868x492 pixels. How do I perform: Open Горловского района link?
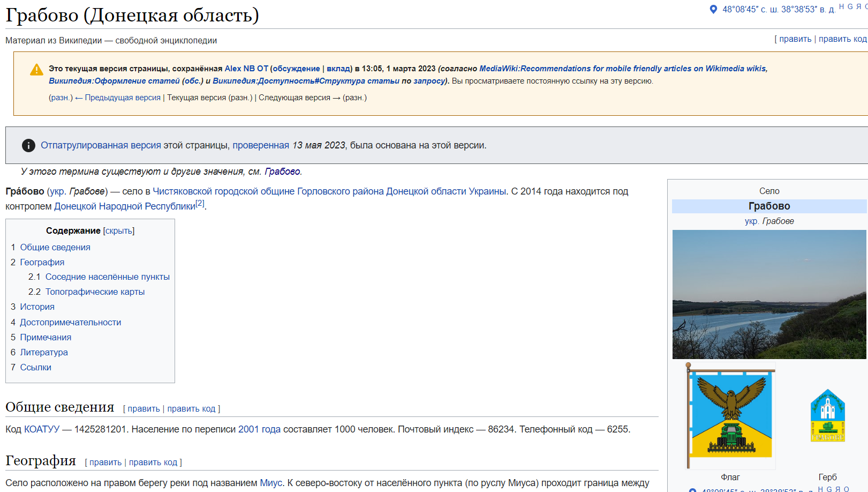pos(341,191)
